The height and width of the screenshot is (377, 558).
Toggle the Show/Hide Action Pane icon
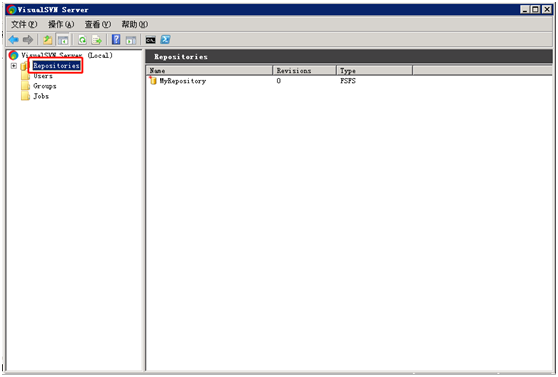(x=131, y=40)
